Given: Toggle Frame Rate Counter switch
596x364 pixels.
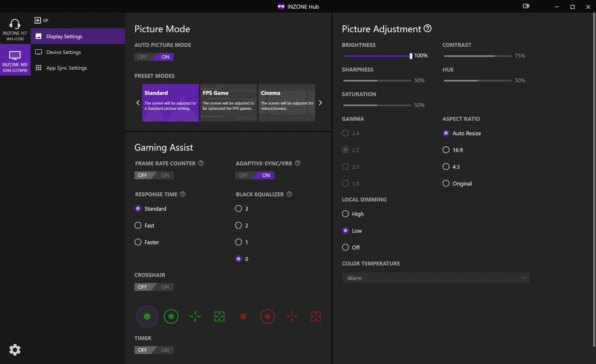Looking at the screenshot, I should point(154,175).
